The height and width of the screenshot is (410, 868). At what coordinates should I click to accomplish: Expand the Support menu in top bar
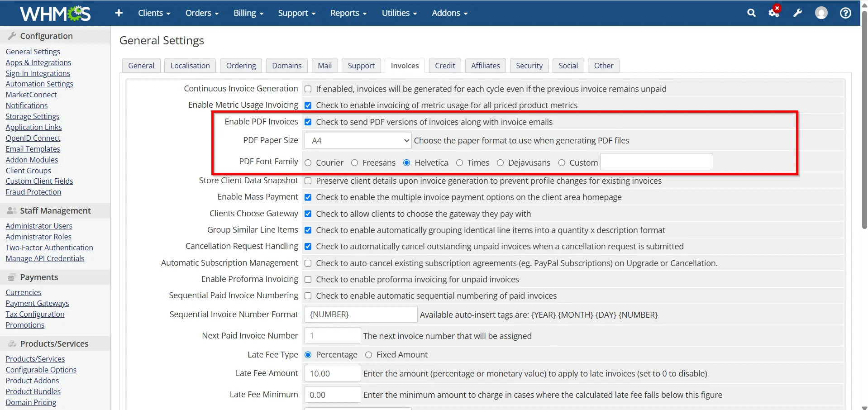(296, 13)
